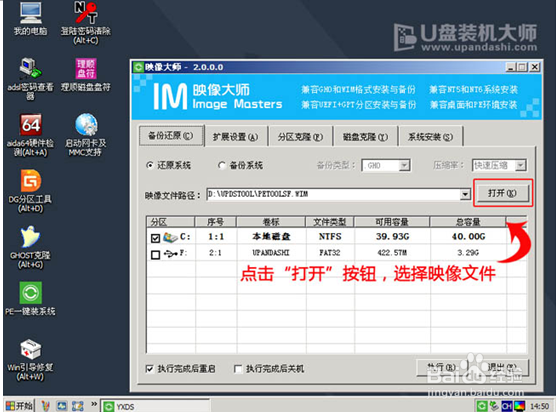Sort by 序号 column header

pos(215,222)
